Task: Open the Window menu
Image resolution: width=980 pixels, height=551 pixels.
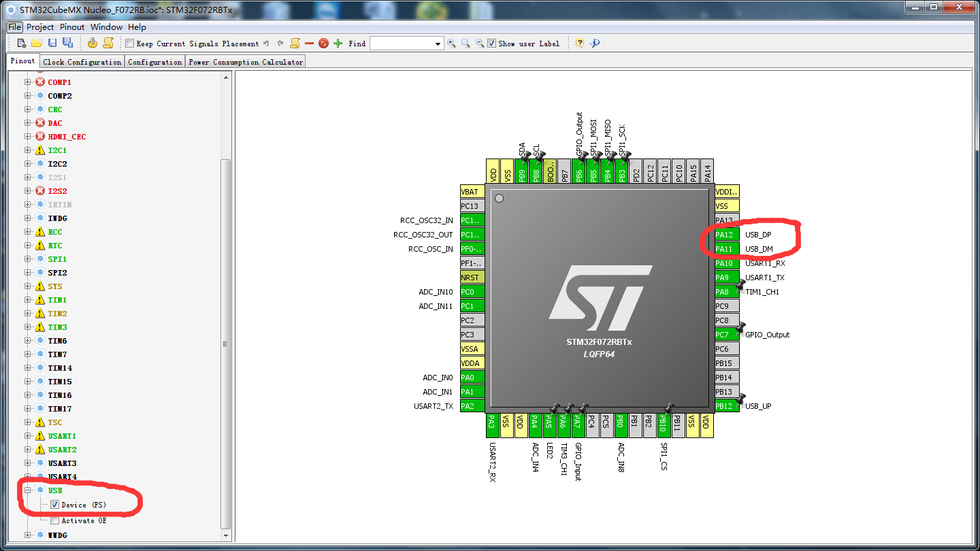Action: click(x=107, y=27)
